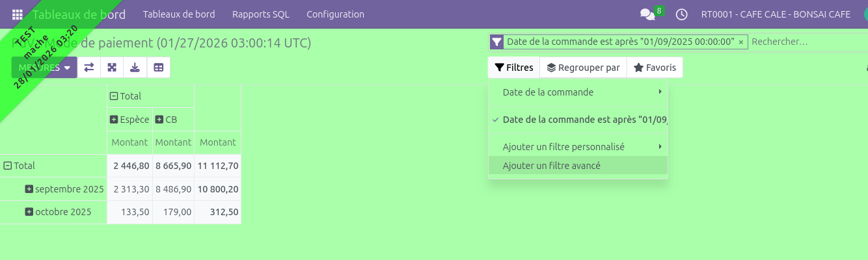This screenshot has height=260, width=868.
Task: Focus the Rechercher search field
Action: click(x=807, y=42)
